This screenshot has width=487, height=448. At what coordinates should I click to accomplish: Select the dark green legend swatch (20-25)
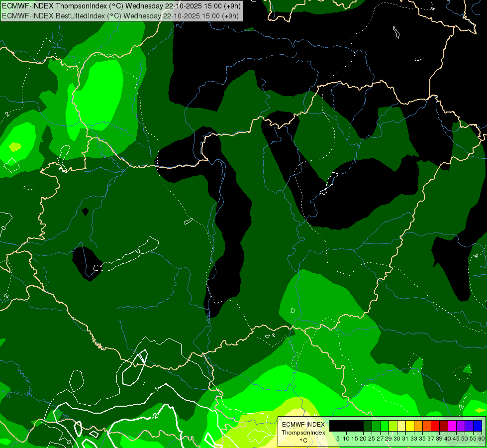point(368,426)
